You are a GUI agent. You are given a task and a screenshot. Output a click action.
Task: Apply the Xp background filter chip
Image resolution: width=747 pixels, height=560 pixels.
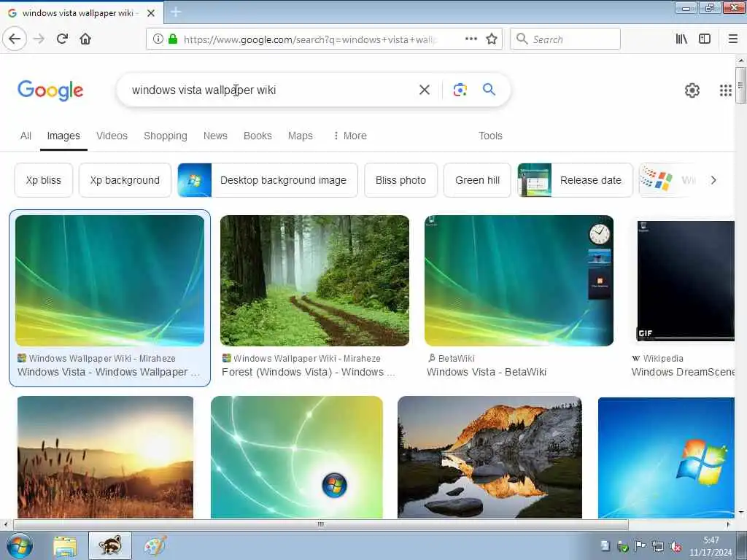(x=125, y=180)
